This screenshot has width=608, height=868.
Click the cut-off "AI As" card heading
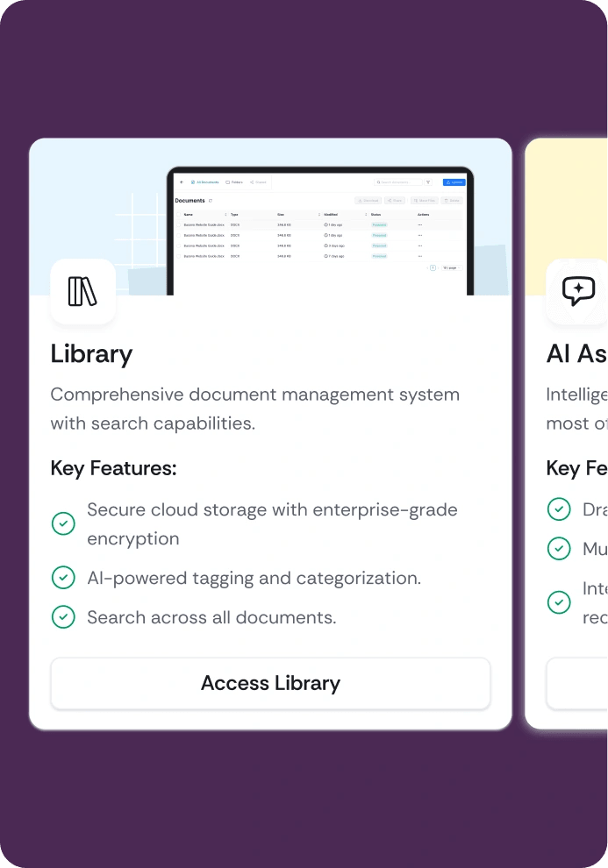576,354
